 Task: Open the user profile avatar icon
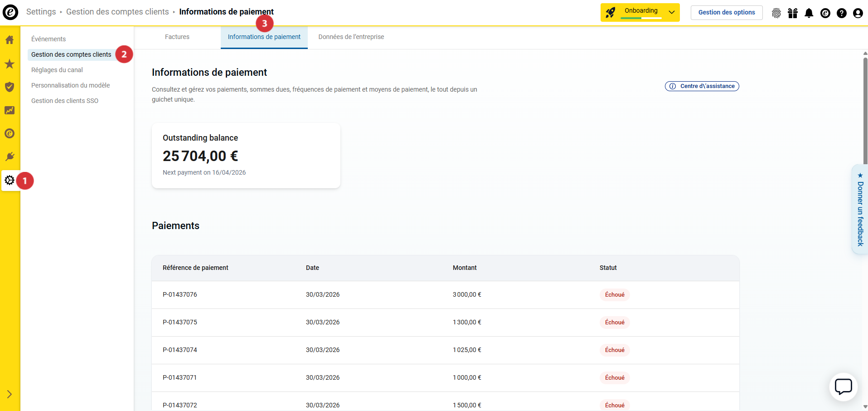[x=858, y=13]
